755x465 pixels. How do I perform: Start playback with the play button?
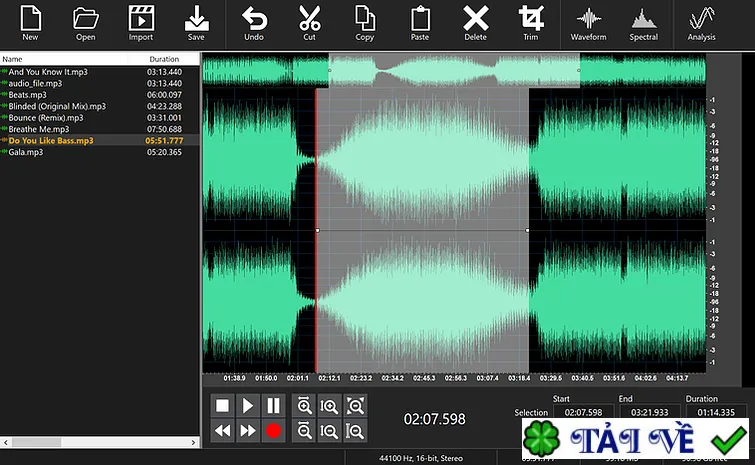click(x=247, y=406)
